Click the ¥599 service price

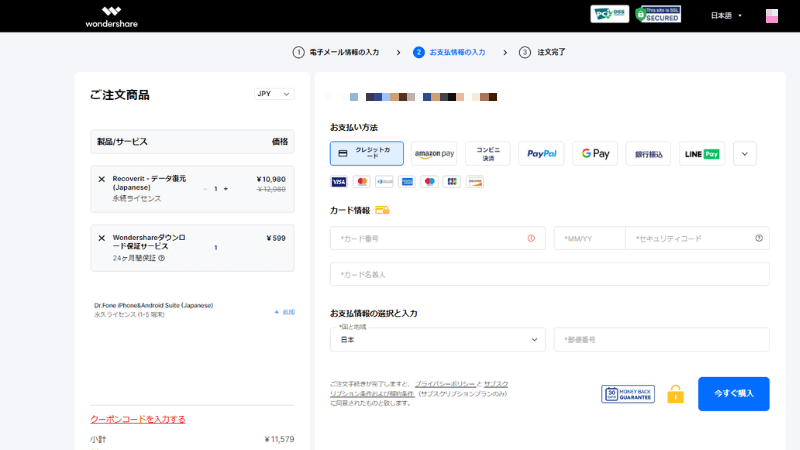(x=276, y=238)
